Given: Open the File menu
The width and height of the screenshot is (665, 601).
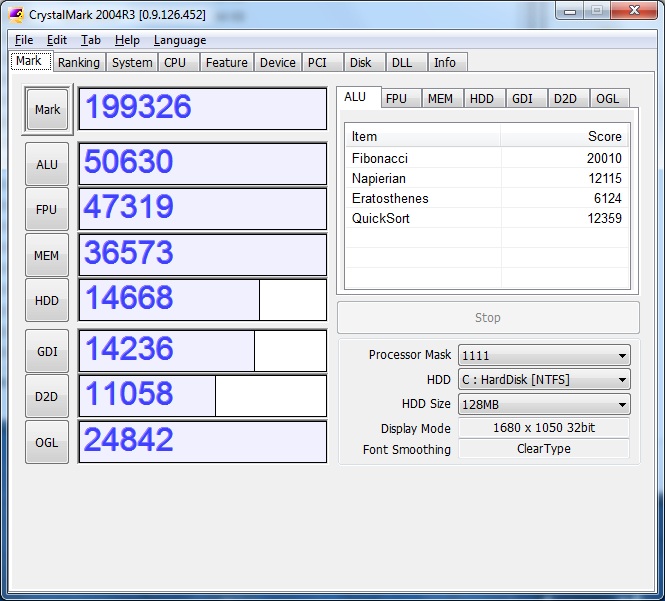Looking at the screenshot, I should click(x=24, y=40).
